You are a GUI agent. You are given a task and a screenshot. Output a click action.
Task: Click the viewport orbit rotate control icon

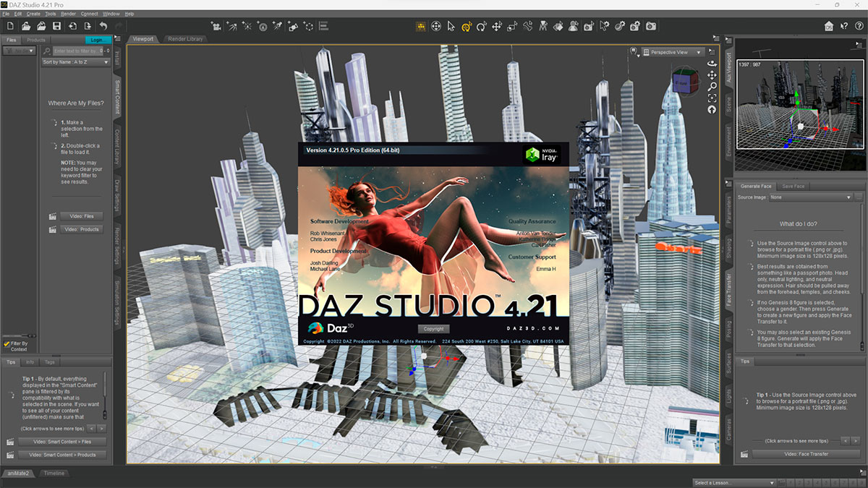click(x=712, y=63)
